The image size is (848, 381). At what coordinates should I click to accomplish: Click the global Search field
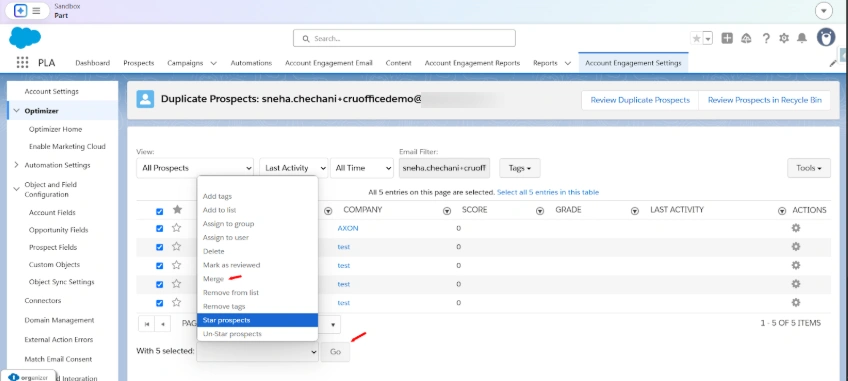404,38
